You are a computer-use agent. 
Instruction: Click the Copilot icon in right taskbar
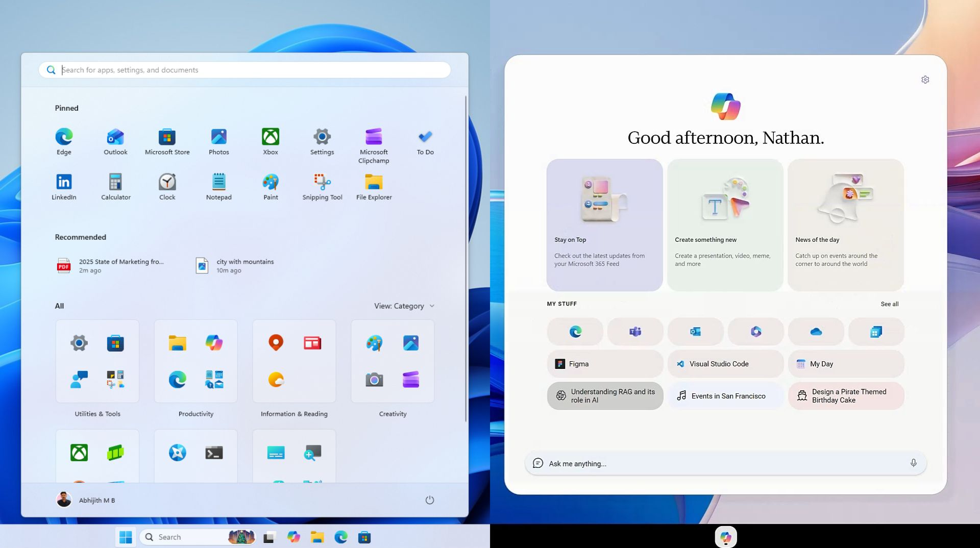tap(725, 537)
